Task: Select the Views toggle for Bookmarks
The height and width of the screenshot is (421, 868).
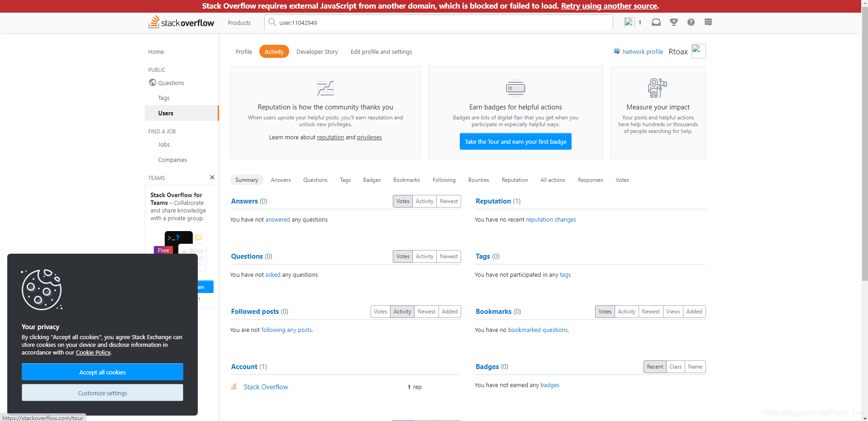Action: (672, 311)
